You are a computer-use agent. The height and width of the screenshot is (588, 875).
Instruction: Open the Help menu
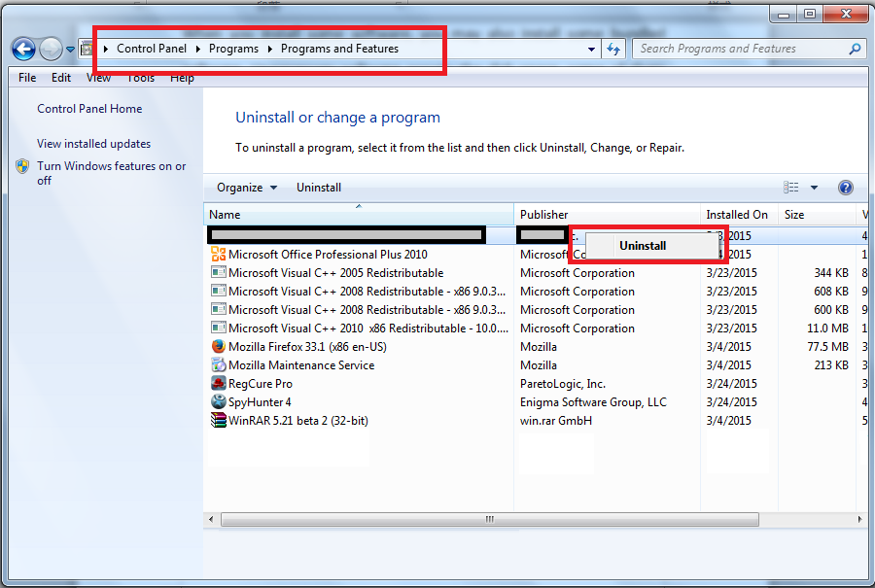point(182,78)
